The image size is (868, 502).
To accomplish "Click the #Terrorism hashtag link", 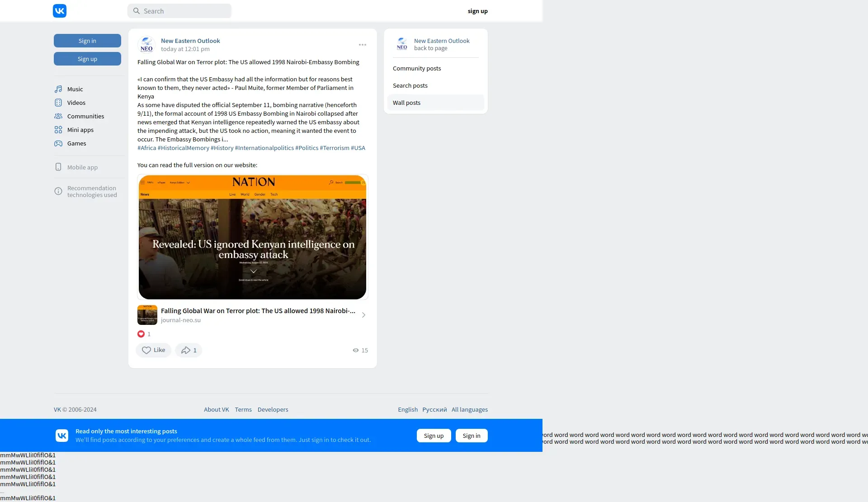I will tap(335, 148).
